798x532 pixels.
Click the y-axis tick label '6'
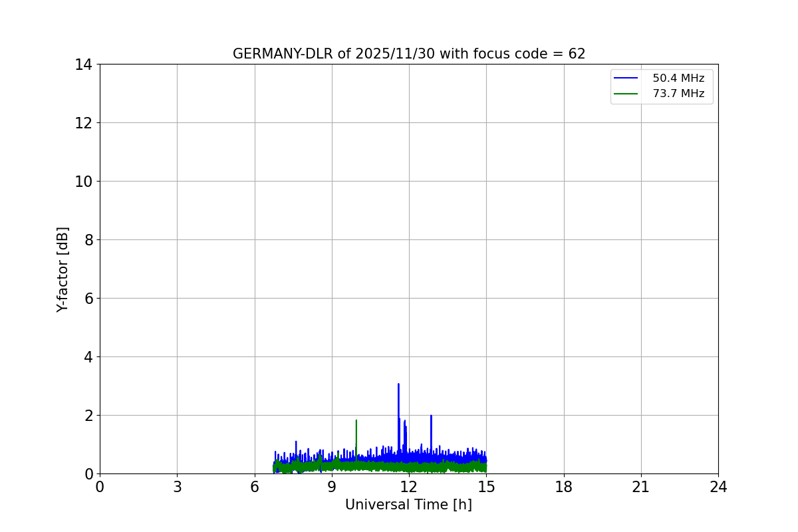[88, 299]
